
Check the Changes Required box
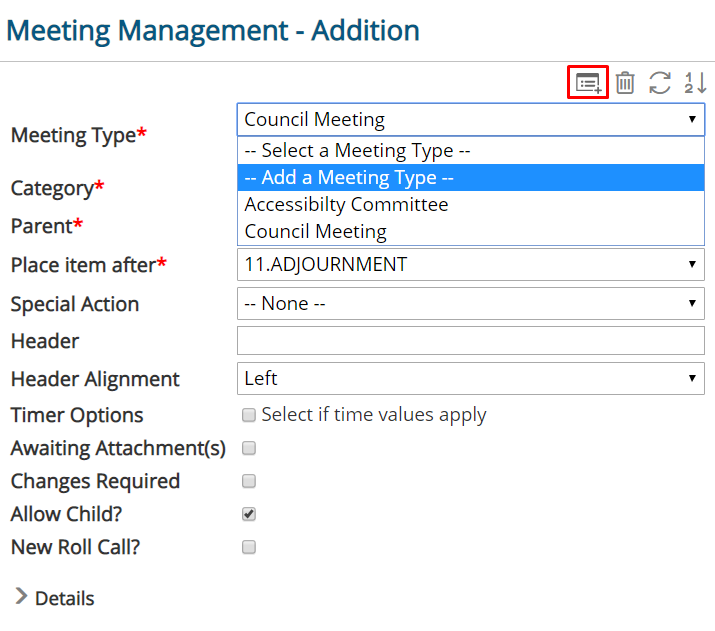click(249, 481)
